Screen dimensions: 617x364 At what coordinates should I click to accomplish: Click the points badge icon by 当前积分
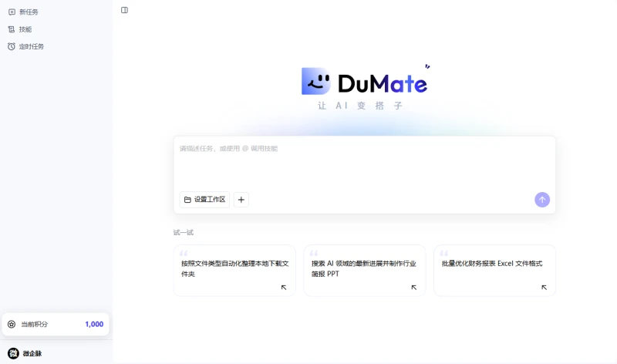tap(12, 324)
